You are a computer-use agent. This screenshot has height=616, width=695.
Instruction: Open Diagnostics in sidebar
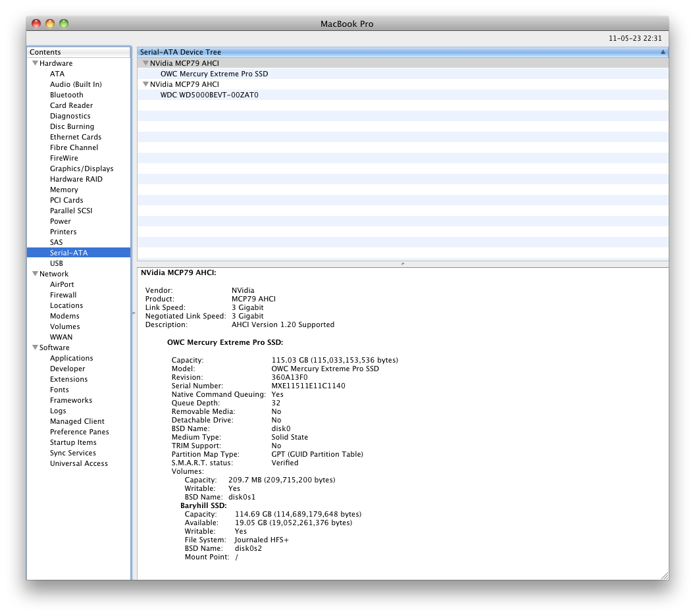(70, 116)
